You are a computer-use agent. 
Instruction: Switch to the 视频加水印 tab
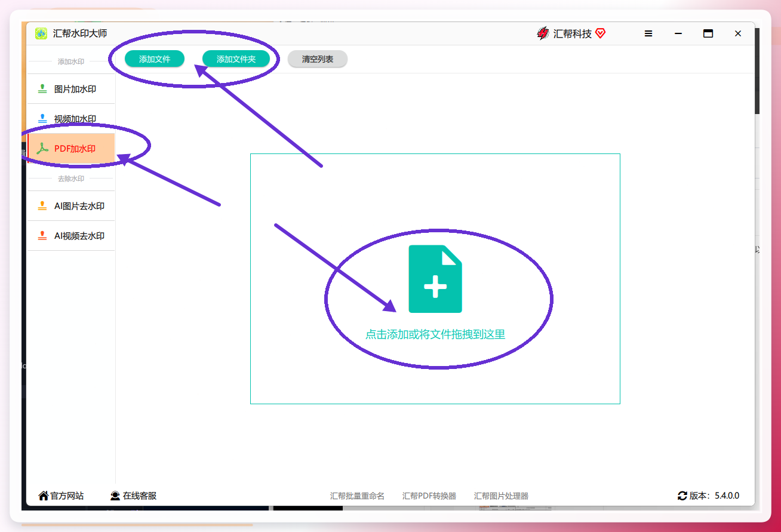tap(71, 119)
